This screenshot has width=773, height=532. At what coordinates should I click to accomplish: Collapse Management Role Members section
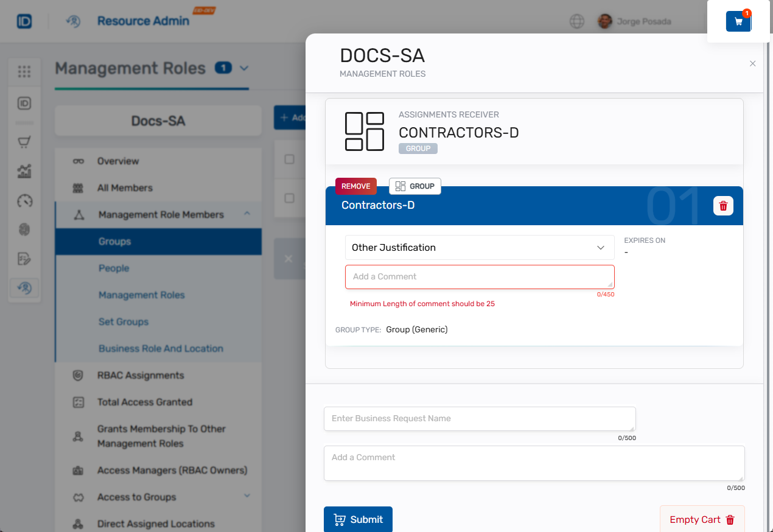[x=247, y=214]
